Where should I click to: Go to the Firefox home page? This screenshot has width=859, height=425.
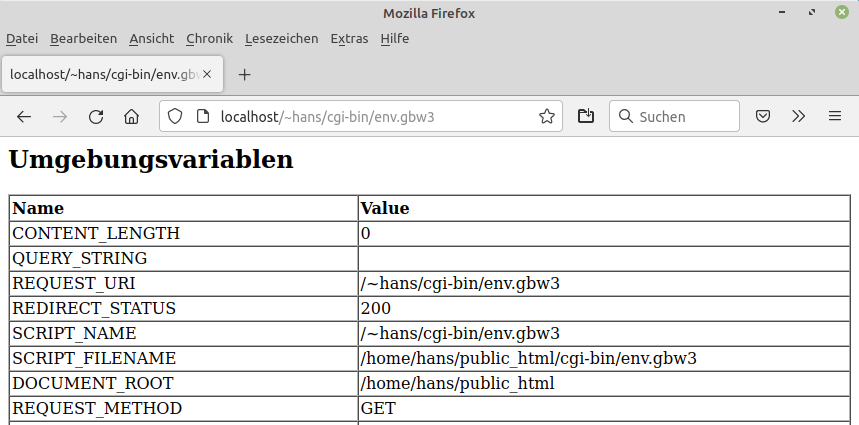(131, 116)
